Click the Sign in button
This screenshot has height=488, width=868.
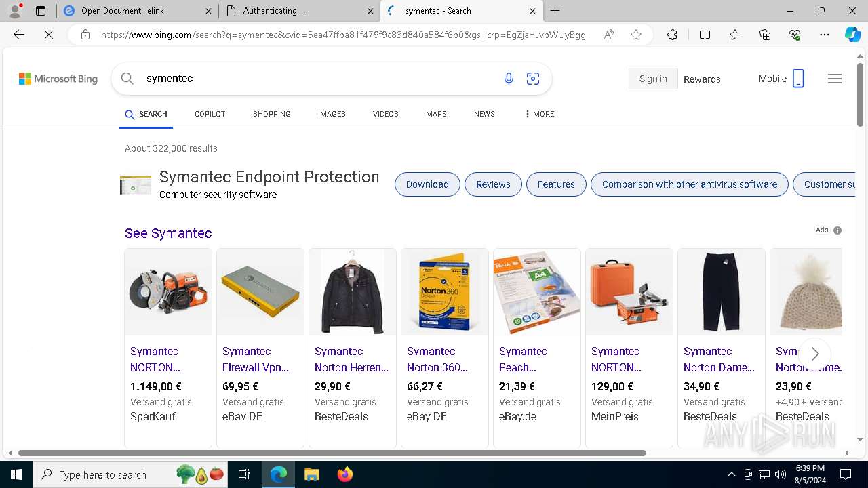point(653,79)
